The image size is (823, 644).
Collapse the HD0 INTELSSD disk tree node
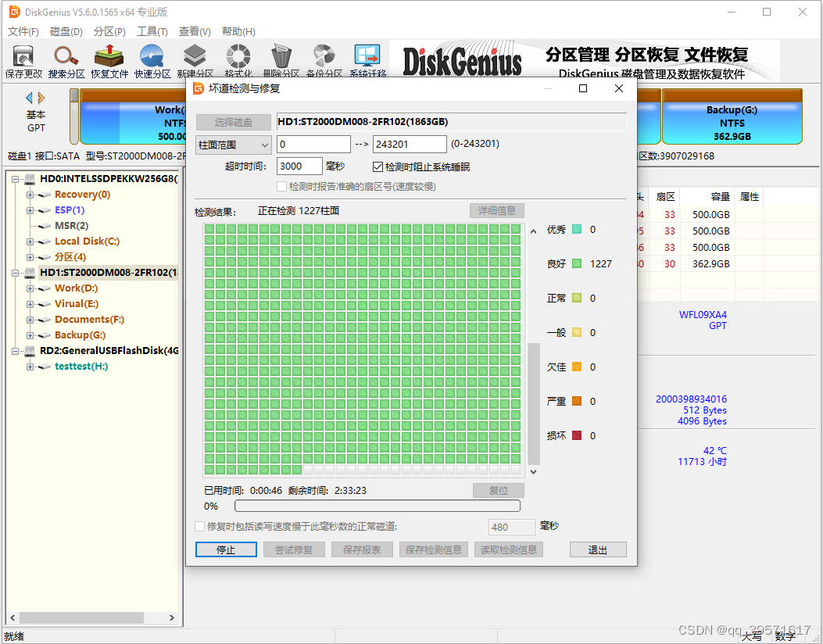tap(15, 179)
